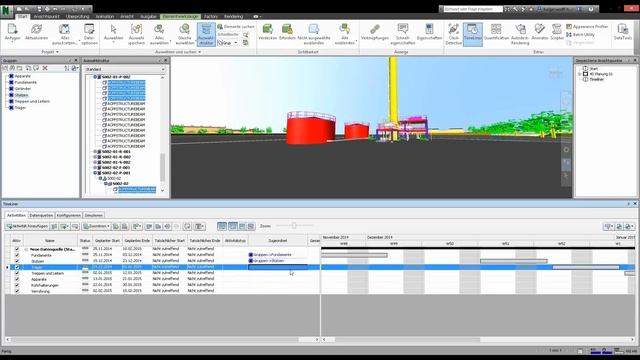
Task: Open the Quantification tool
Action: [496, 31]
